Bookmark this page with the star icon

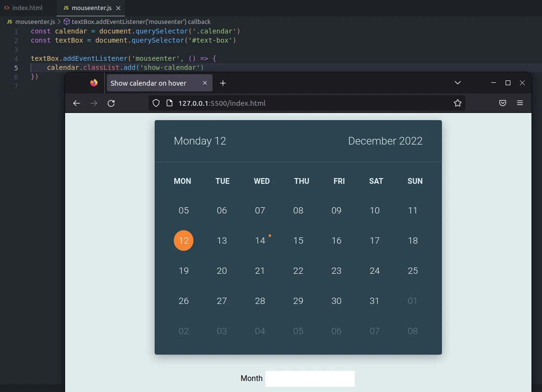point(458,103)
